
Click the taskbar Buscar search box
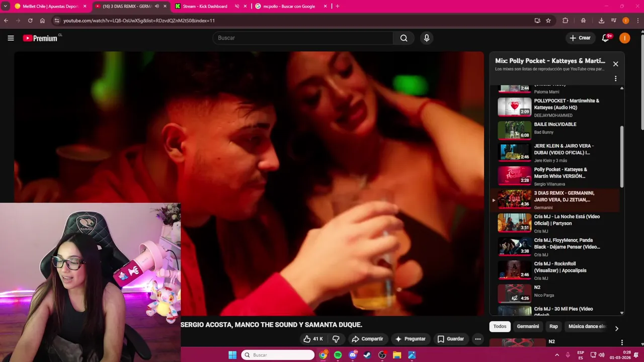tap(278, 355)
